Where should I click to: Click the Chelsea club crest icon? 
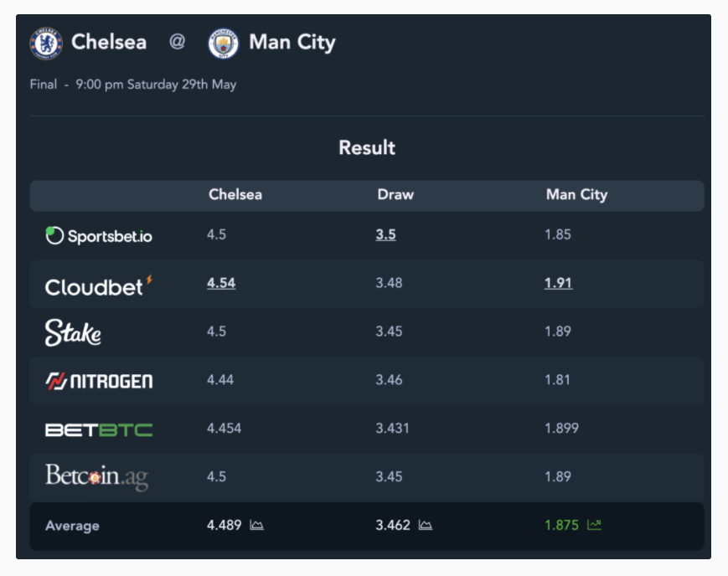(x=46, y=44)
